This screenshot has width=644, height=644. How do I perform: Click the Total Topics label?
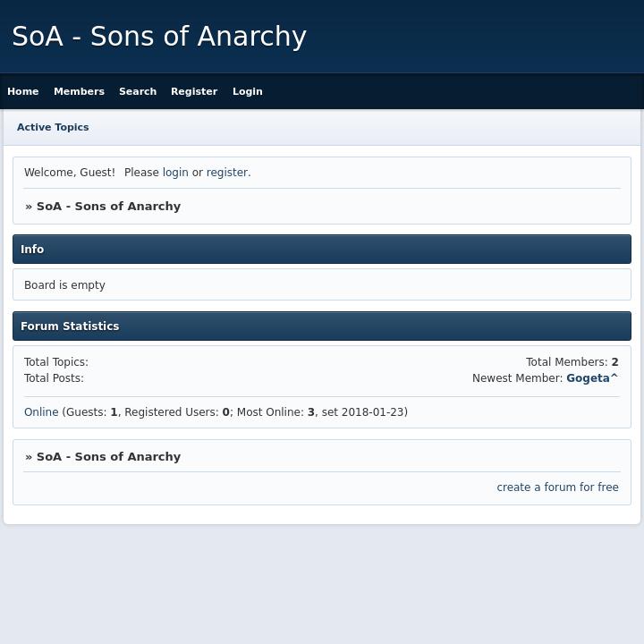pos(56,362)
